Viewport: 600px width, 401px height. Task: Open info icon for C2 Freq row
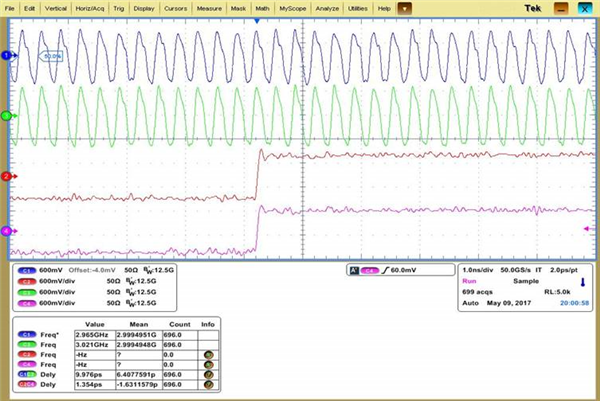[209, 355]
